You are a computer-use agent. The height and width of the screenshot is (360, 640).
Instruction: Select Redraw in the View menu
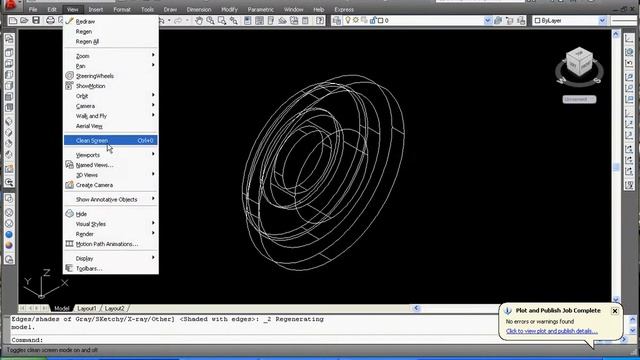111,21
